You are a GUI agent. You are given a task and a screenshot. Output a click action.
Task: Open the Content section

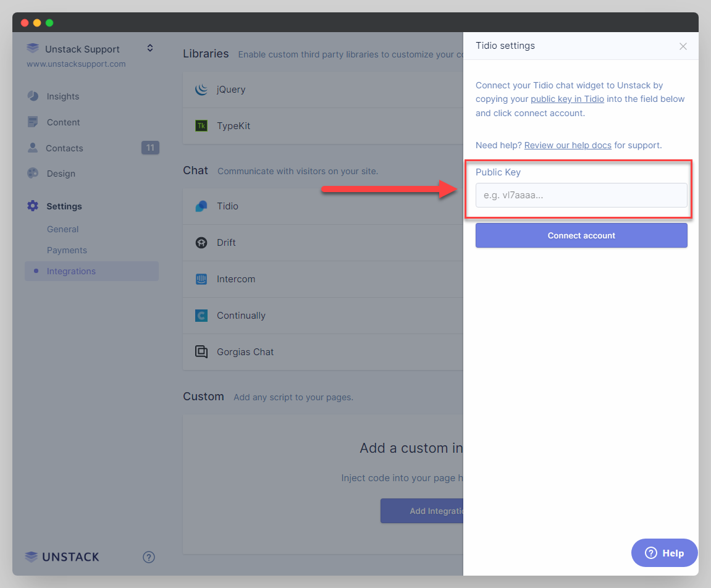click(x=63, y=122)
